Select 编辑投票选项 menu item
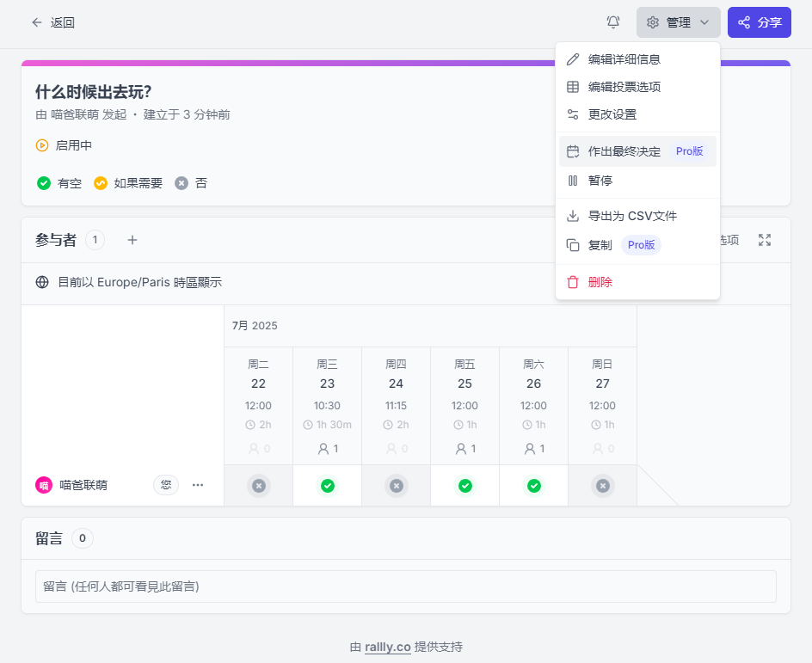This screenshot has width=812, height=663. 637,87
